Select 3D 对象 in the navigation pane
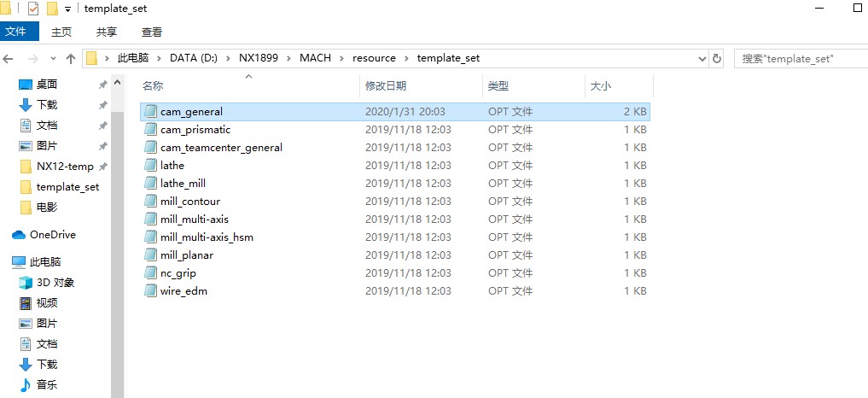The width and height of the screenshot is (868, 398). pyautogui.click(x=55, y=283)
